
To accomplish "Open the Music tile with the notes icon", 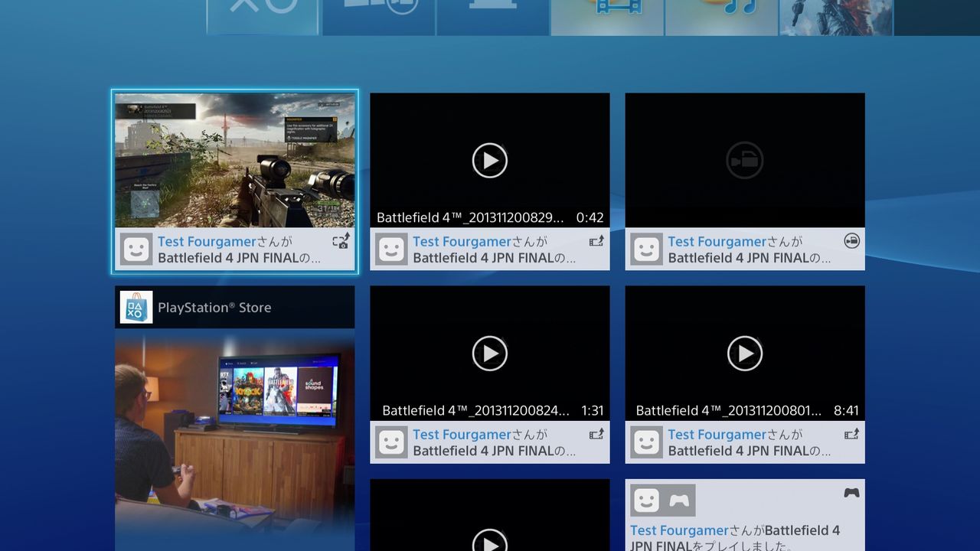I will click(721, 17).
